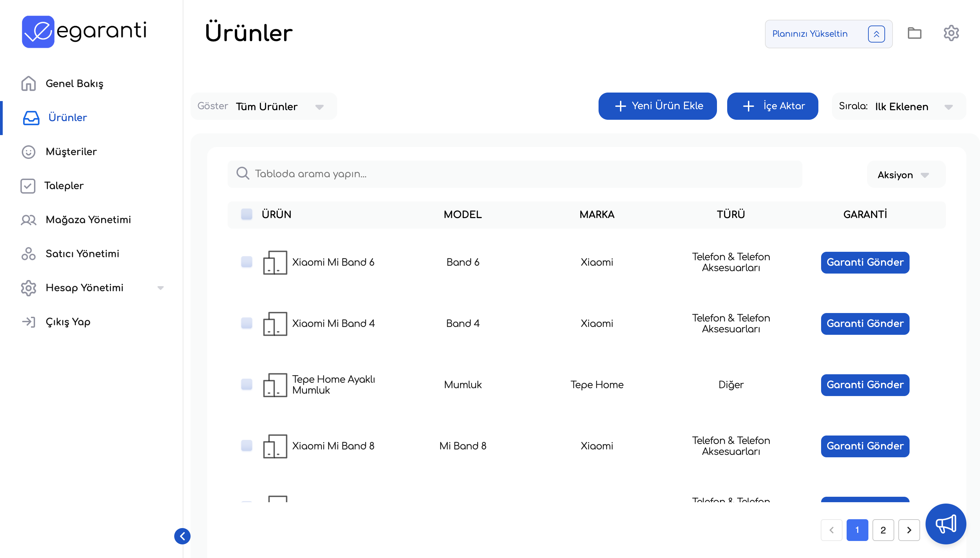Collapse sidebar with blue arrow button

point(182,536)
